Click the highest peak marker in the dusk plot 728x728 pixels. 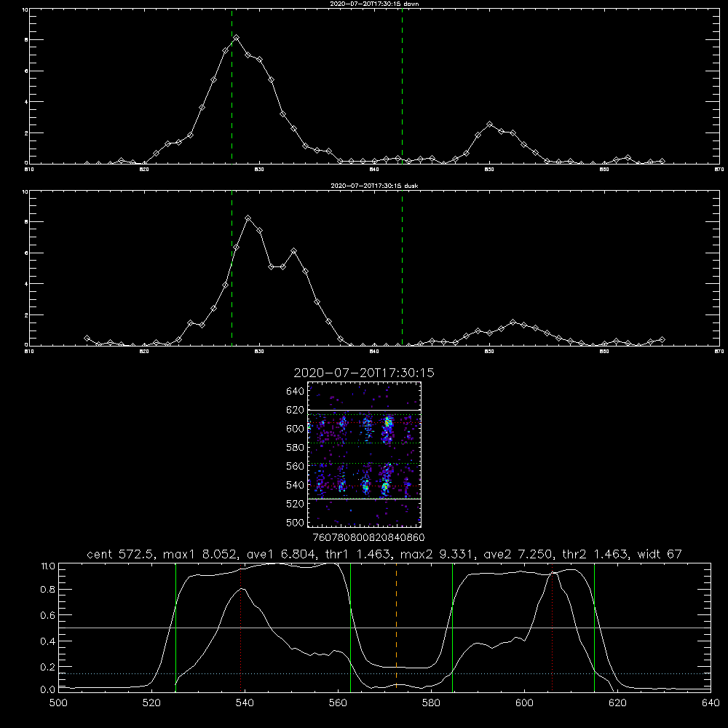[248, 218]
